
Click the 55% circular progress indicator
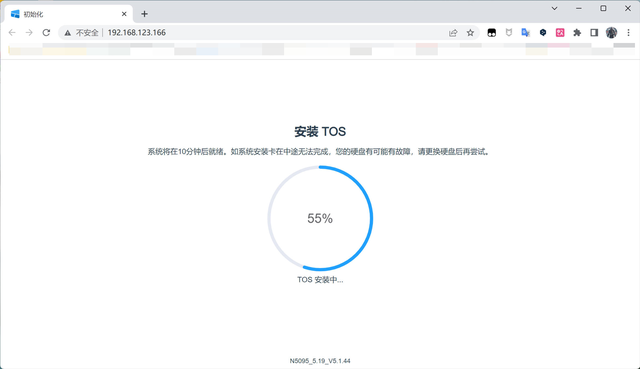[320, 218]
